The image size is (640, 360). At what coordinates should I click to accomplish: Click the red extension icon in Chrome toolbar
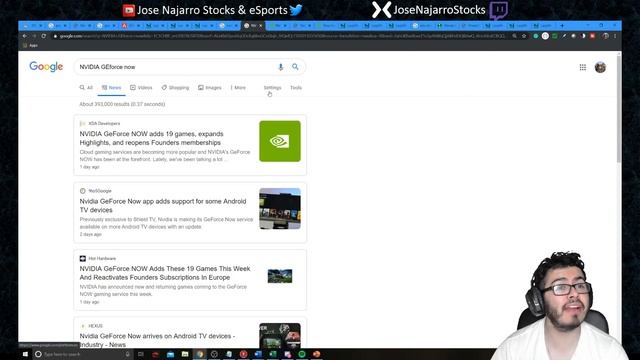coord(592,36)
